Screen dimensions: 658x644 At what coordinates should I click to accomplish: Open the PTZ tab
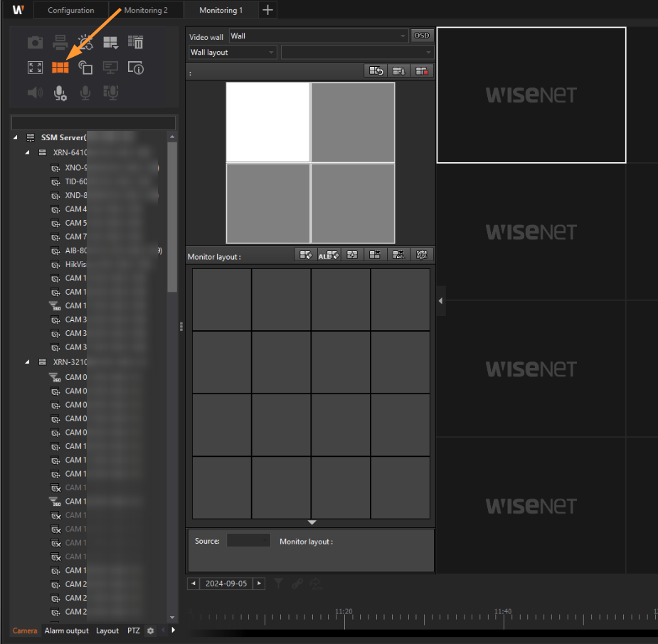(134, 630)
